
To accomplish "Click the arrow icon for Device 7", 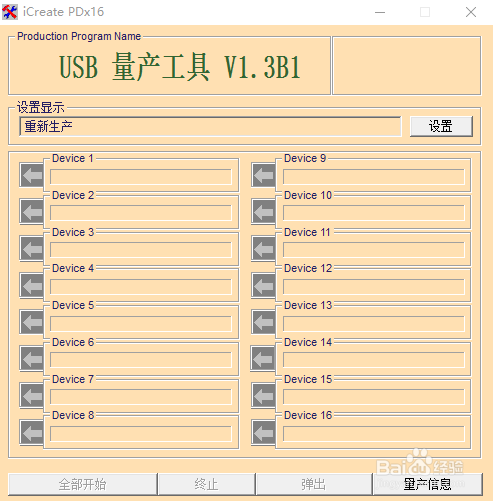I will [x=32, y=396].
